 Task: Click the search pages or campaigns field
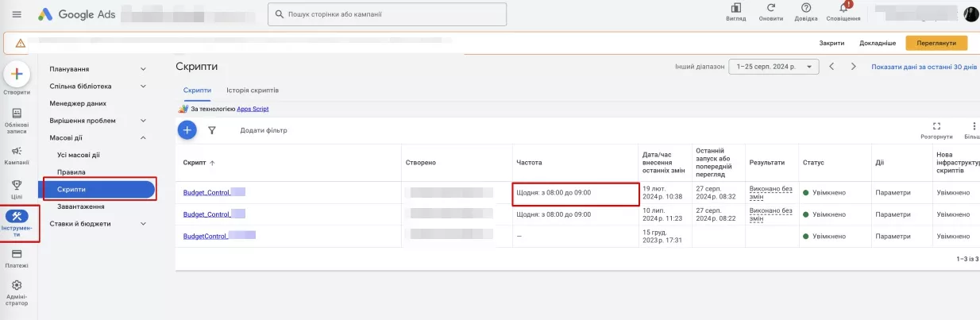click(387, 14)
